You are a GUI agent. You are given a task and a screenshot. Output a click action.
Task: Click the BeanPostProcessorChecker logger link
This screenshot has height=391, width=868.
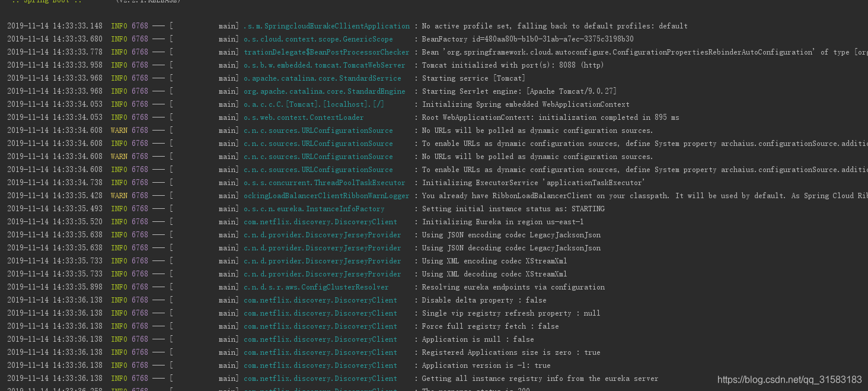click(327, 52)
